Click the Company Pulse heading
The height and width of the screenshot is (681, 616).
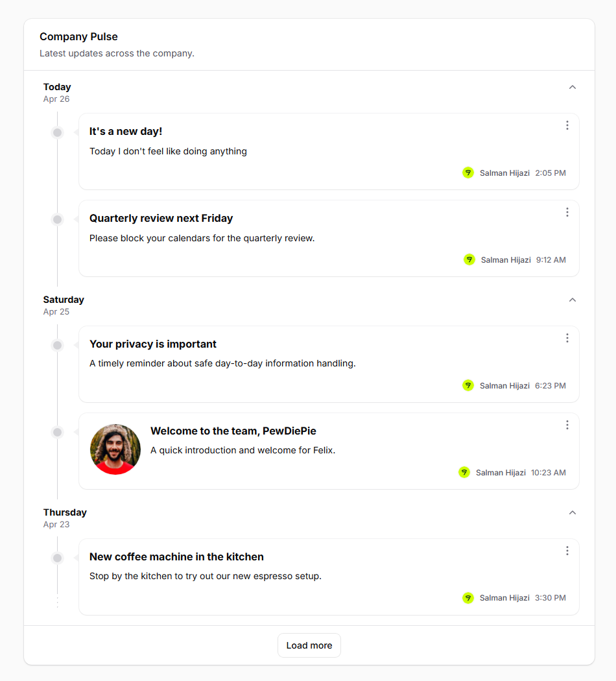coord(78,36)
